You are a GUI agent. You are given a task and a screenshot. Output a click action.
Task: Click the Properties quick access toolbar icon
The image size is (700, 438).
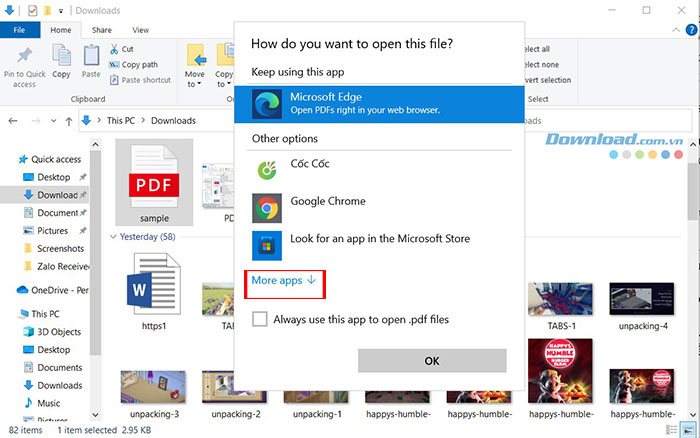pos(32,10)
